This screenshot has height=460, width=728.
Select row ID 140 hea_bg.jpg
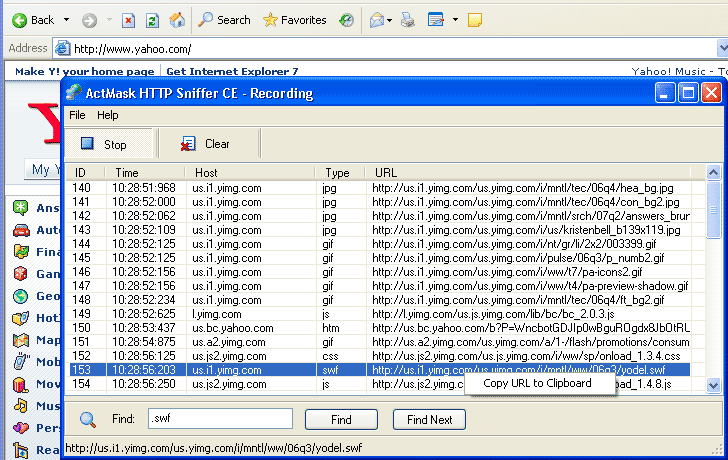tap(380, 188)
